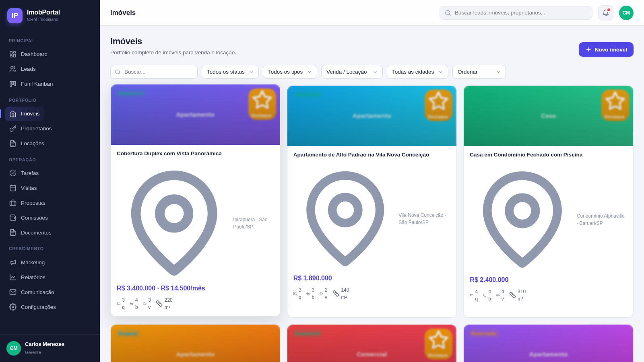Open the Todos os status dropdown
Screen dimensions: 644x362
pos(230,72)
